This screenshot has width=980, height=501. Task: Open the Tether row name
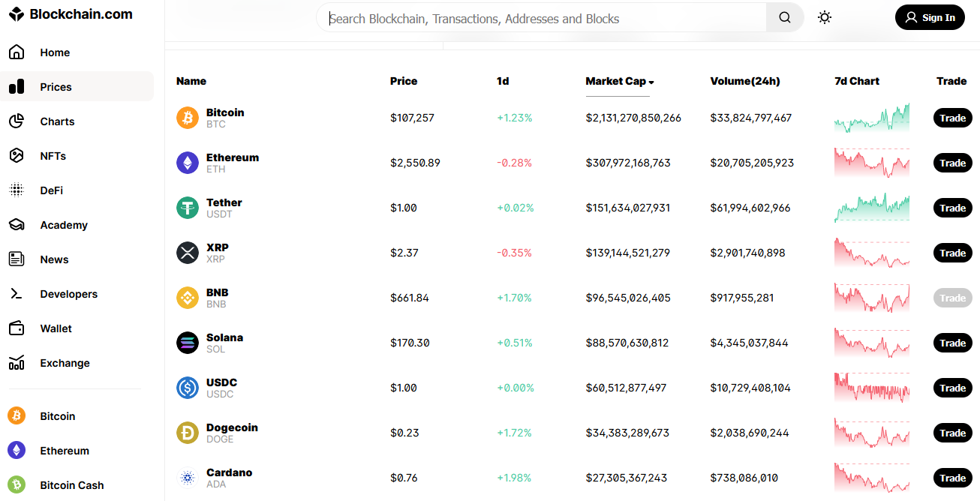[x=224, y=202]
